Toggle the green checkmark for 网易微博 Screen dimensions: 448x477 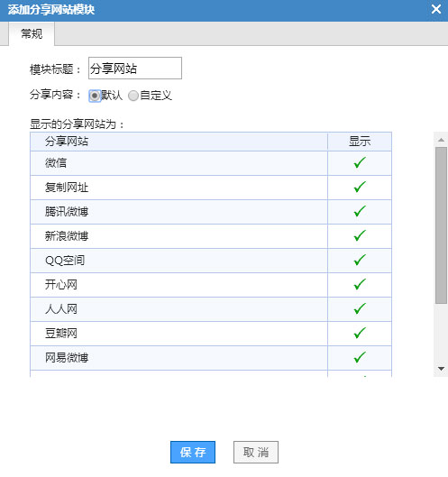pyautogui.click(x=360, y=357)
